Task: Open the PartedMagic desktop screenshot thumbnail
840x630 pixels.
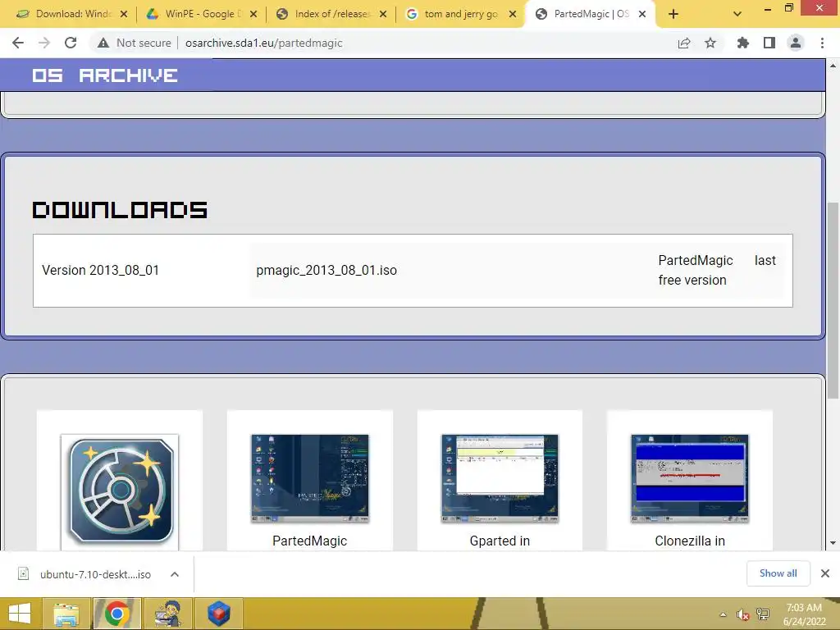Action: click(309, 478)
